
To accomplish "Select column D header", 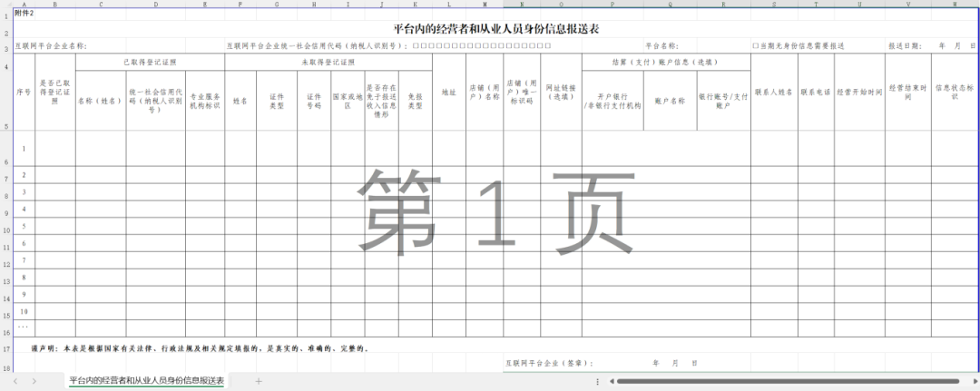I will [x=156, y=4].
